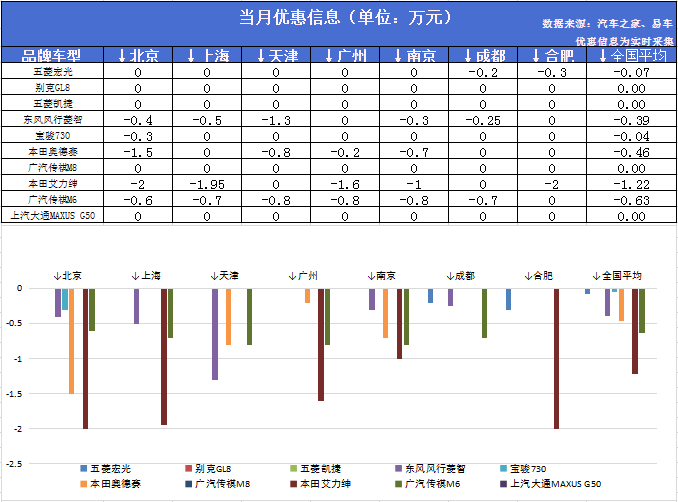Select the -1.3 cell for 东风风行菱智 天津
This screenshot has height=502, width=678.
(276, 120)
